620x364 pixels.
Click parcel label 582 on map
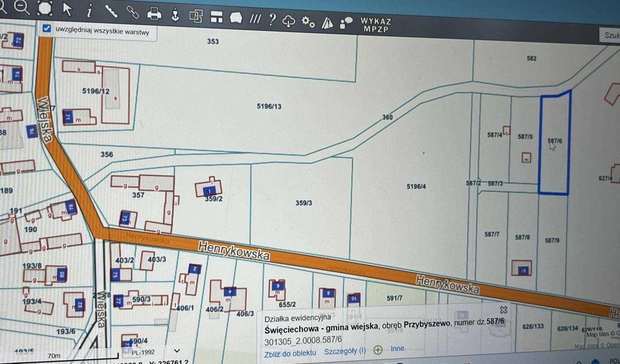click(x=531, y=58)
